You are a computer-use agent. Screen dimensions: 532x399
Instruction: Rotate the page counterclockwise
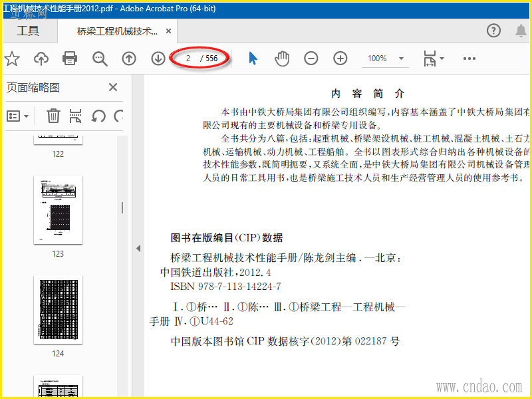(x=98, y=116)
